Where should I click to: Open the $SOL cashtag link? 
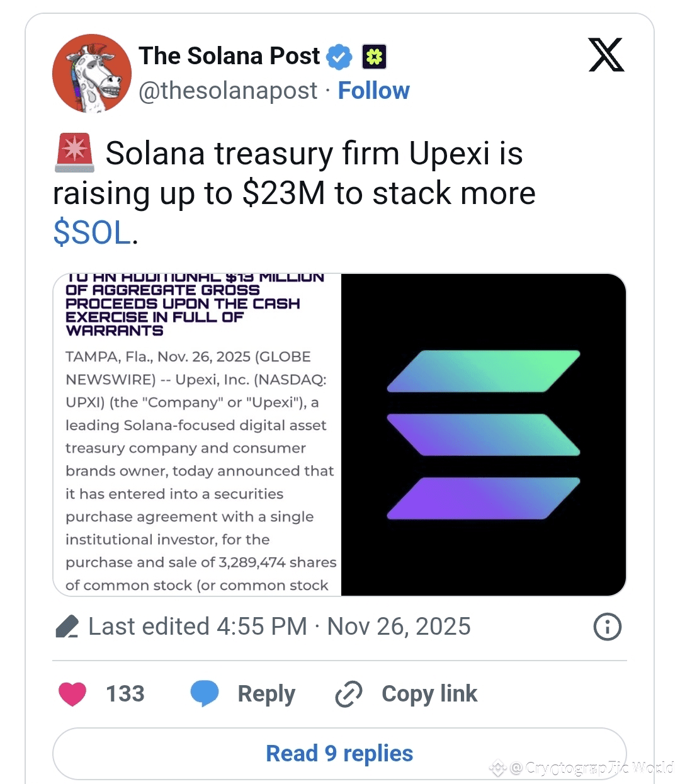point(92,232)
